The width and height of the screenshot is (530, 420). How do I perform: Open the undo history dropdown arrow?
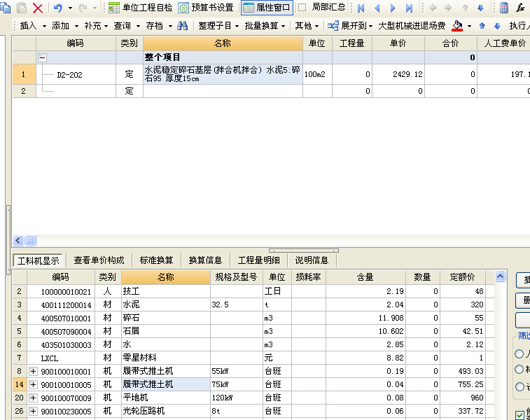click(70, 8)
